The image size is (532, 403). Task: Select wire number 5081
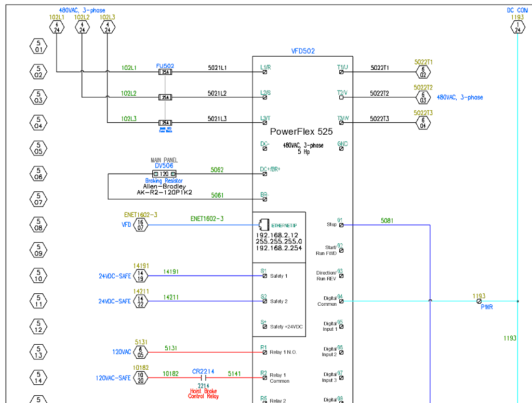point(387,220)
